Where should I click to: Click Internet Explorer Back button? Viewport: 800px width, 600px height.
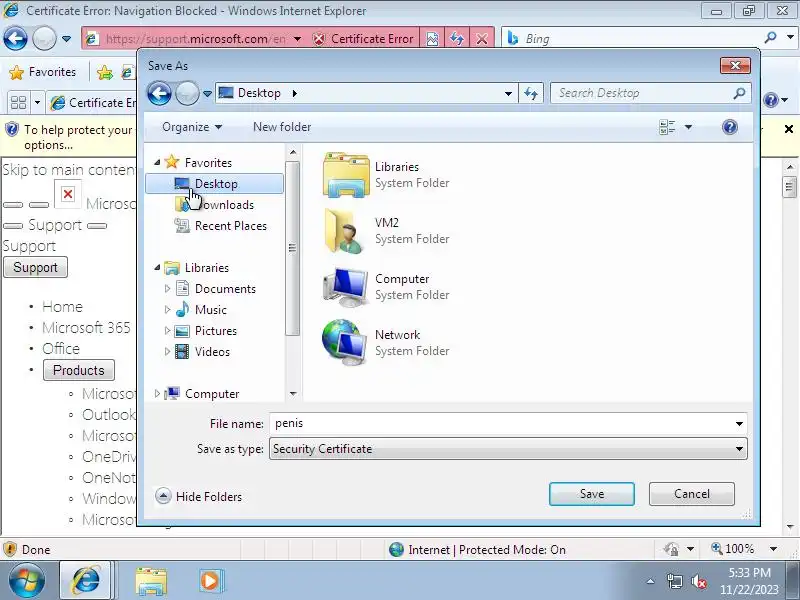coord(16,38)
